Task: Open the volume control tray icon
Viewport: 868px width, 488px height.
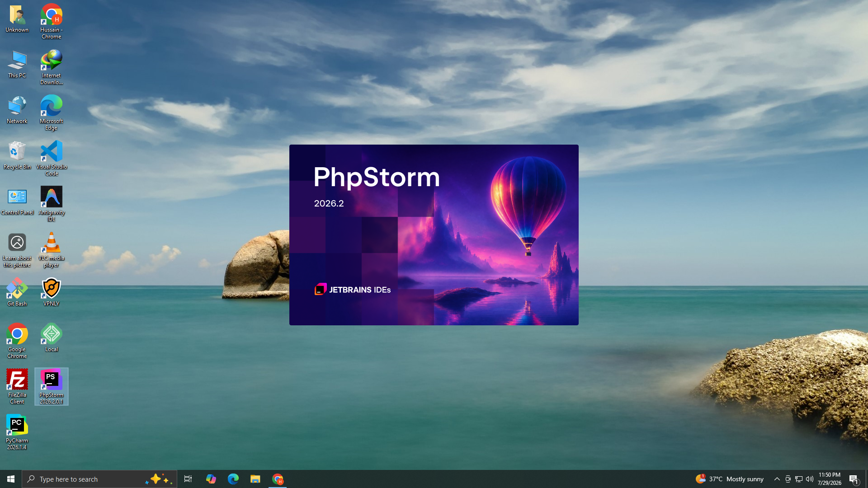Action: (x=810, y=479)
